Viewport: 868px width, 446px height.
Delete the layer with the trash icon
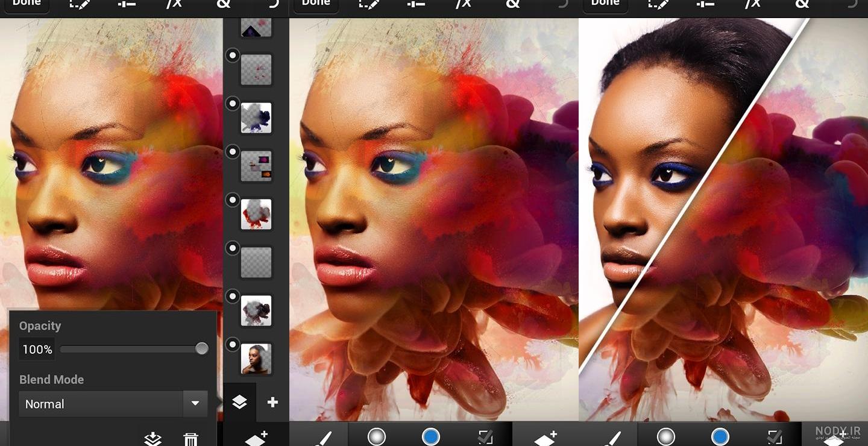tap(190, 439)
